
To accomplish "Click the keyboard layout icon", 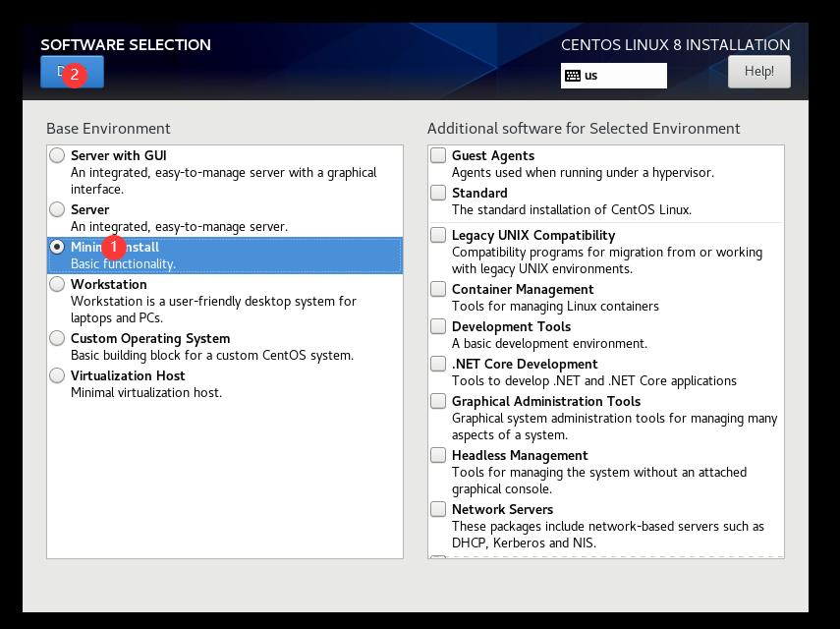I will [573, 75].
